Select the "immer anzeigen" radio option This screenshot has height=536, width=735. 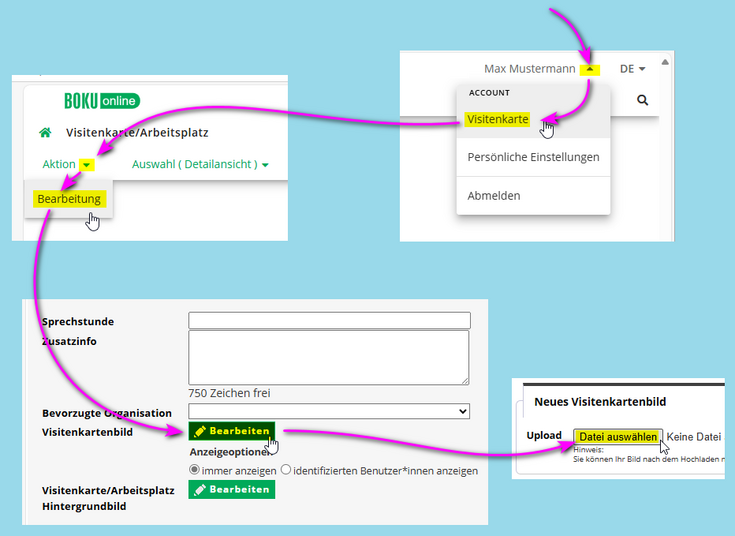click(x=195, y=470)
